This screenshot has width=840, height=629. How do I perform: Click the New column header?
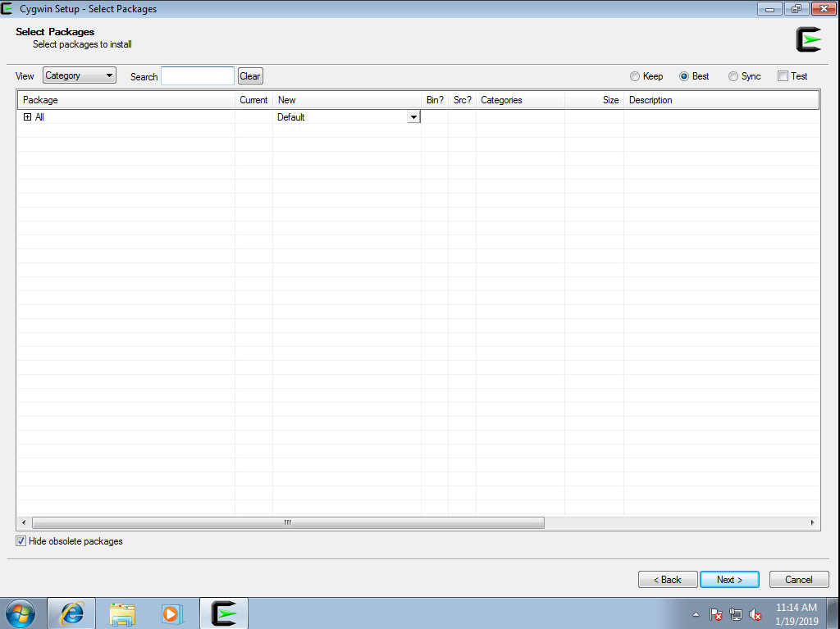pos(347,100)
